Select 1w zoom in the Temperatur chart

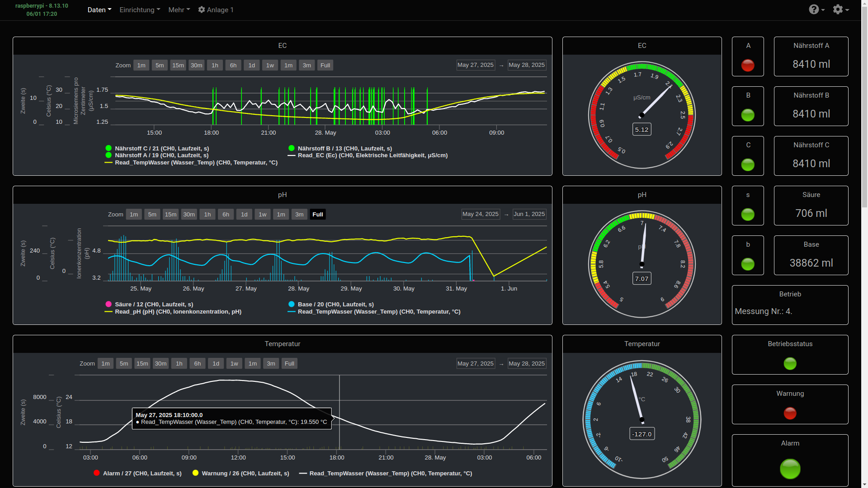(234, 363)
